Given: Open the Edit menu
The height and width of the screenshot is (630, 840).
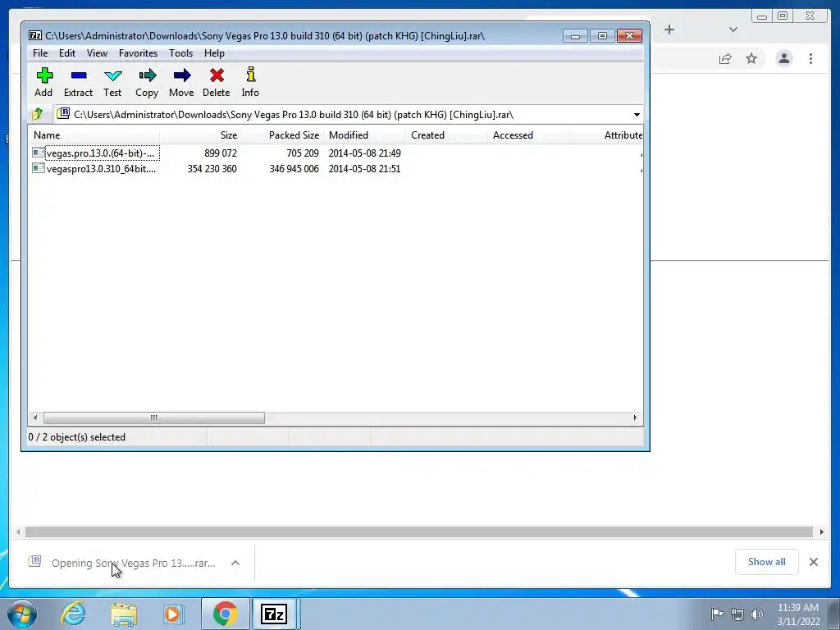Looking at the screenshot, I should (x=67, y=53).
